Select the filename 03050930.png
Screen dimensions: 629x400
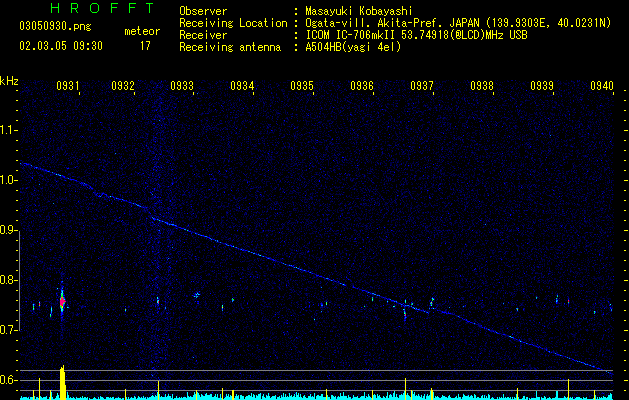point(55,26)
